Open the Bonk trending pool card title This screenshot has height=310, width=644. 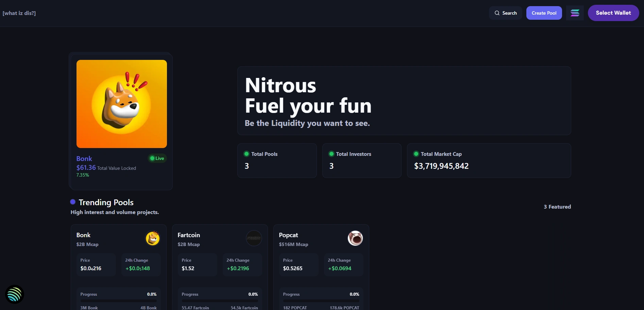[83, 235]
